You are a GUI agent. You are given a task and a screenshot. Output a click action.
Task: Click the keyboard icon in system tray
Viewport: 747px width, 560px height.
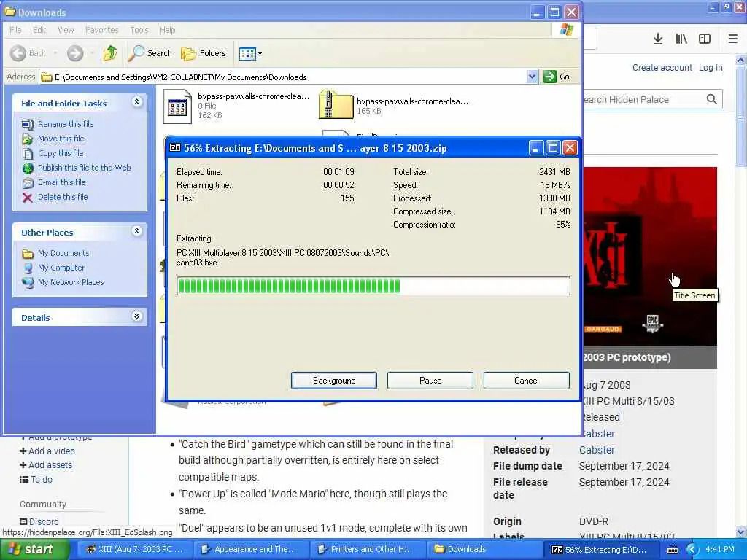(x=672, y=550)
